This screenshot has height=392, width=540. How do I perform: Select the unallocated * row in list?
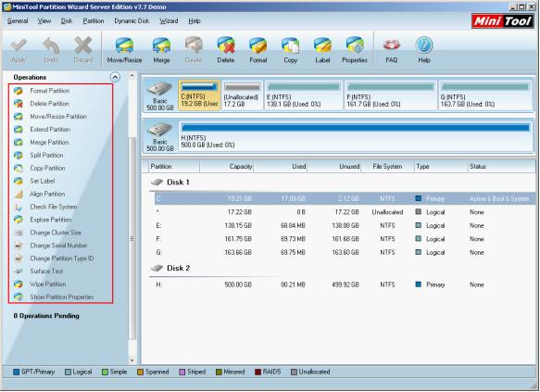(345, 212)
